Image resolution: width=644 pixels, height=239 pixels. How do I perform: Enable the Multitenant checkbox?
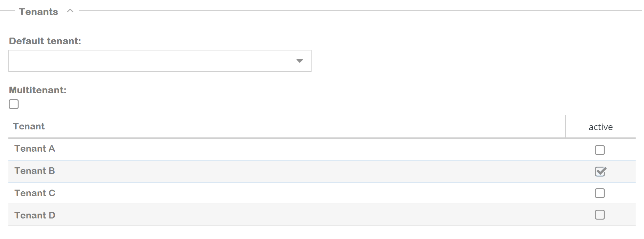[x=14, y=104]
